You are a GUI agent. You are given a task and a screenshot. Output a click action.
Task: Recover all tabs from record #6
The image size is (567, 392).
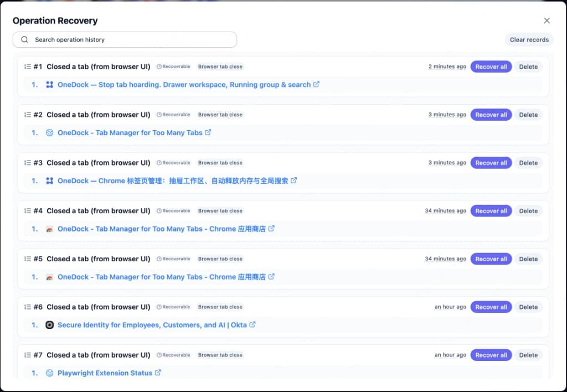(491, 307)
